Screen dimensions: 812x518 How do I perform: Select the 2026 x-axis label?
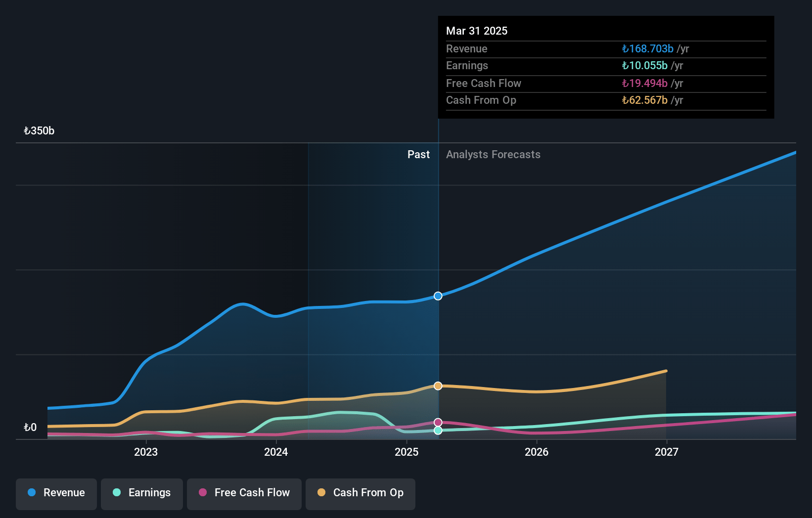537,452
